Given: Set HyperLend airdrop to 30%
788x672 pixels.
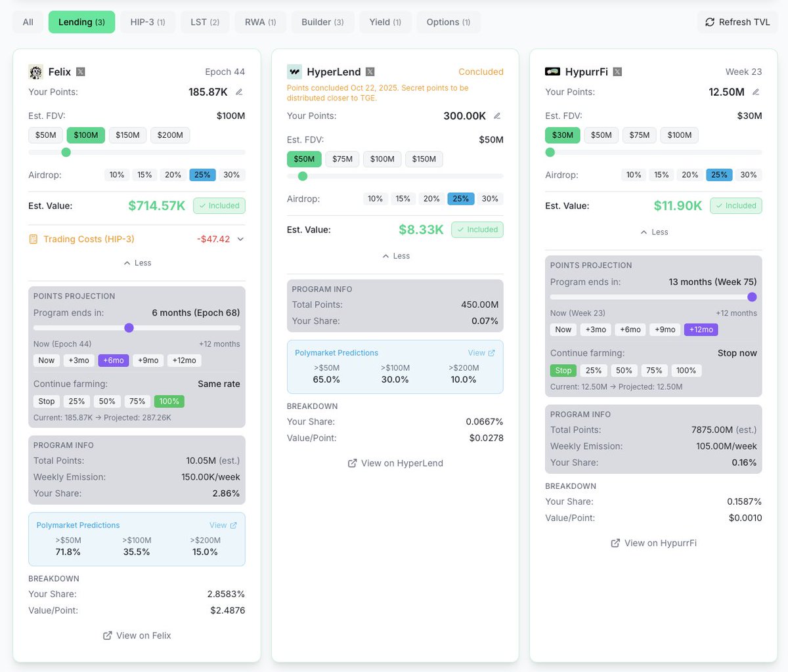Looking at the screenshot, I should tap(490, 199).
